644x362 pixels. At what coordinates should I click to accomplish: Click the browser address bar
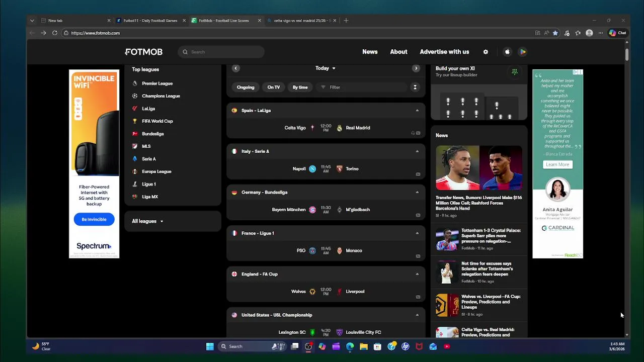pos(297,33)
